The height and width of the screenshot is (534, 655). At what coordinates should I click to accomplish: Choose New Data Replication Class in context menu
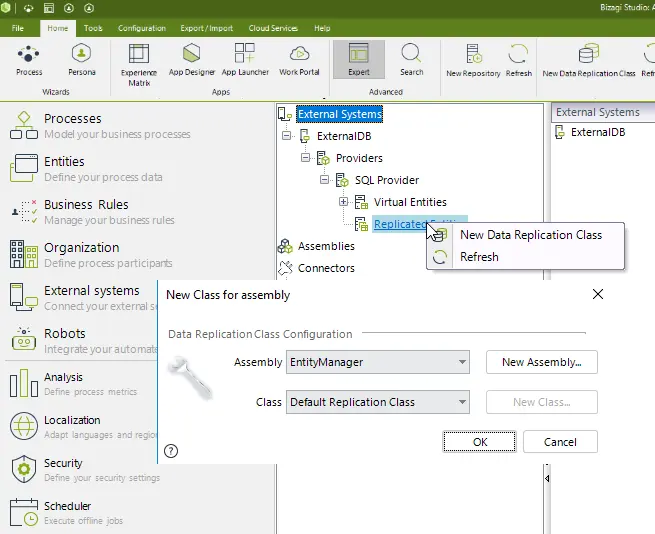pyautogui.click(x=526, y=235)
